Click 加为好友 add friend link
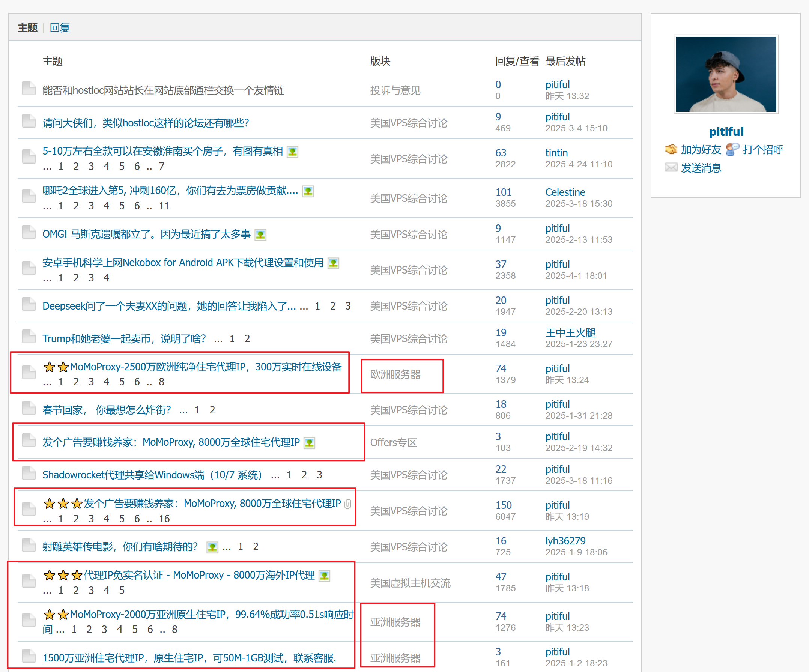Viewport: 809px width, 672px height. coord(701,149)
